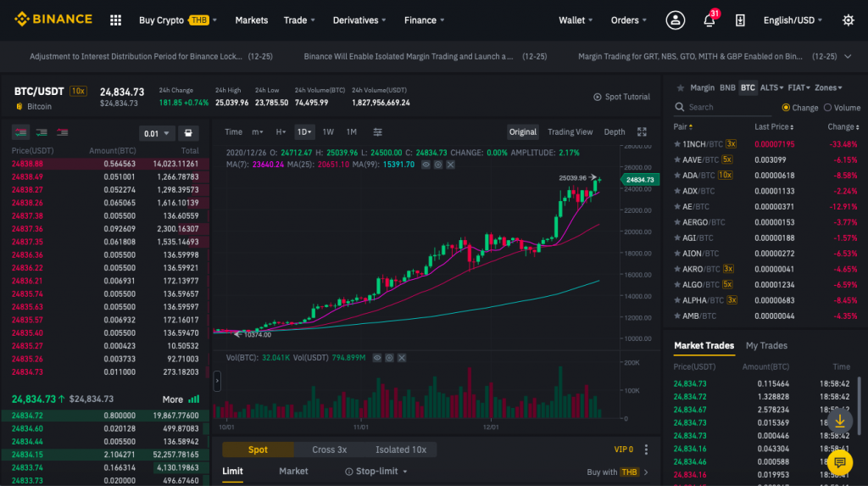Open the trade form three-dot menu

[x=646, y=450]
